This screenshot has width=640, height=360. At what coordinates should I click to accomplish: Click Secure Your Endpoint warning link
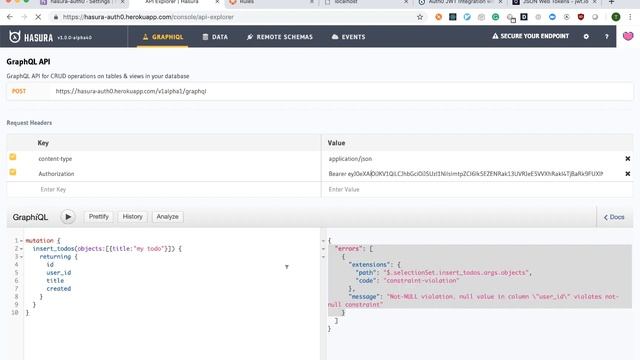[530, 36]
